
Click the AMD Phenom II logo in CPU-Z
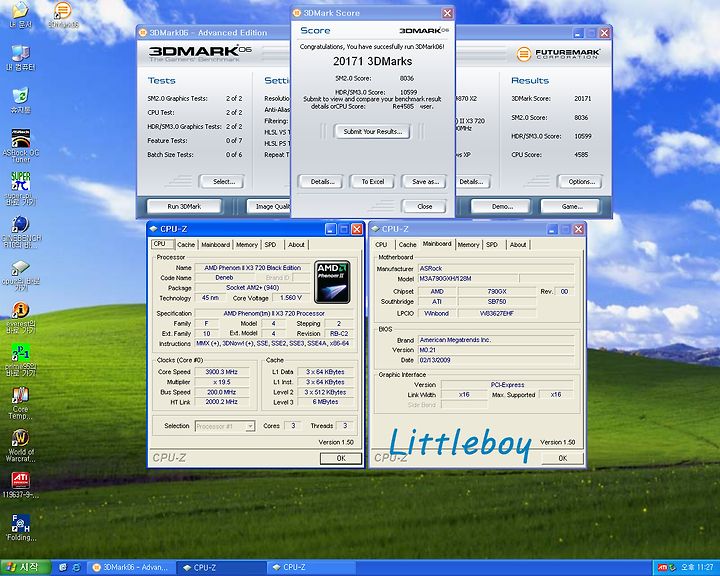point(332,282)
